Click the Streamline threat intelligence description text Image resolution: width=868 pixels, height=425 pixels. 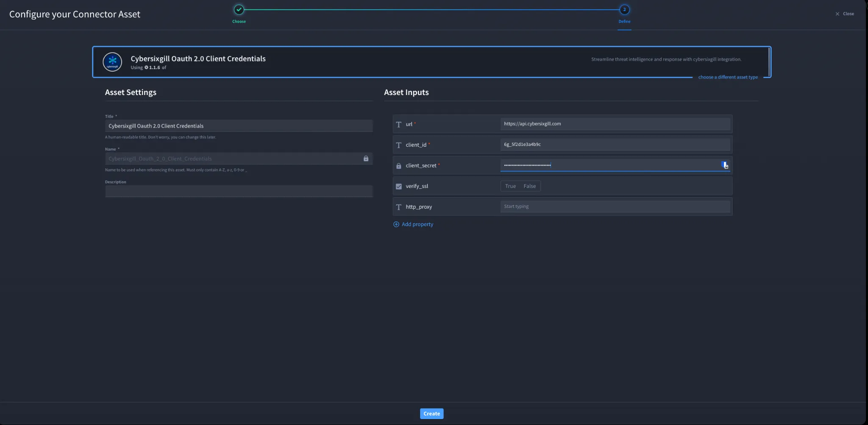pyautogui.click(x=666, y=59)
